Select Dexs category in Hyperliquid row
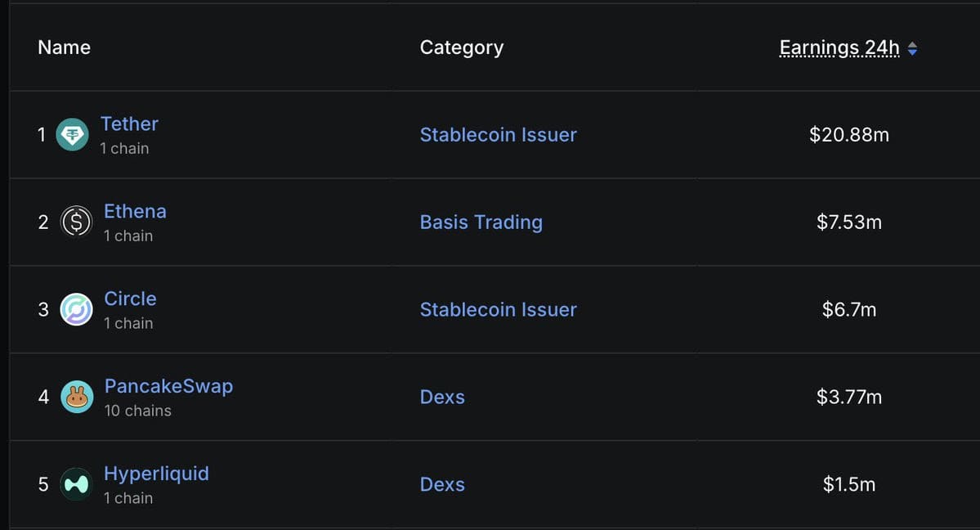This screenshot has width=980, height=530. pos(442,484)
